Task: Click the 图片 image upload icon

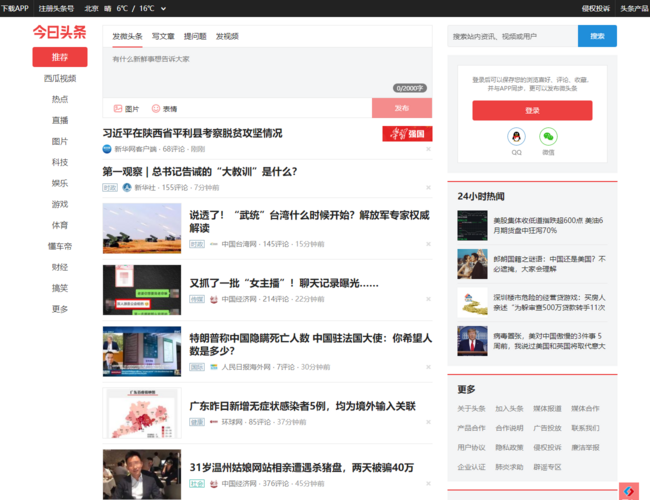Action: (118, 108)
